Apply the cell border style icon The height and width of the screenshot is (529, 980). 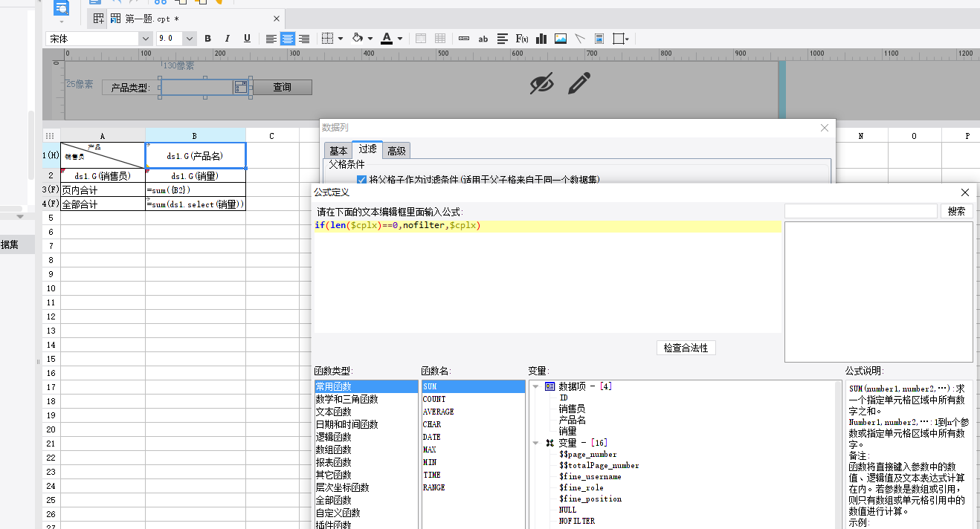click(x=326, y=39)
